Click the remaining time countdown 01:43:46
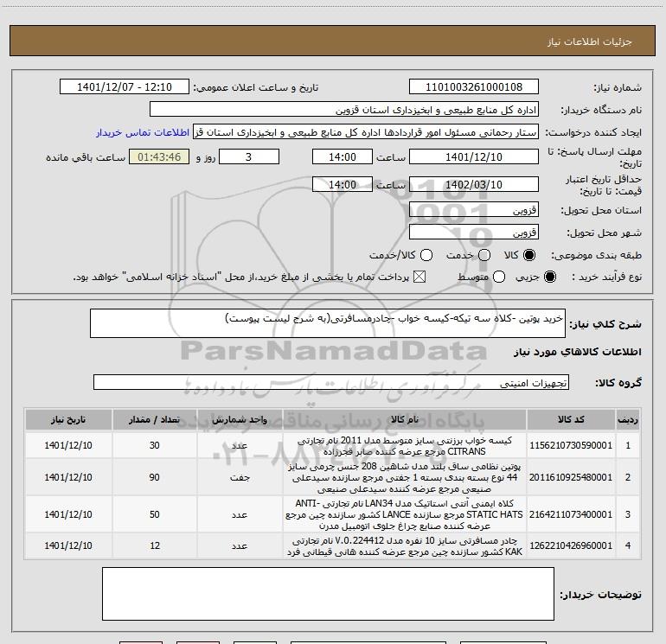Screen dimensions: 666x644 pyautogui.click(x=159, y=156)
